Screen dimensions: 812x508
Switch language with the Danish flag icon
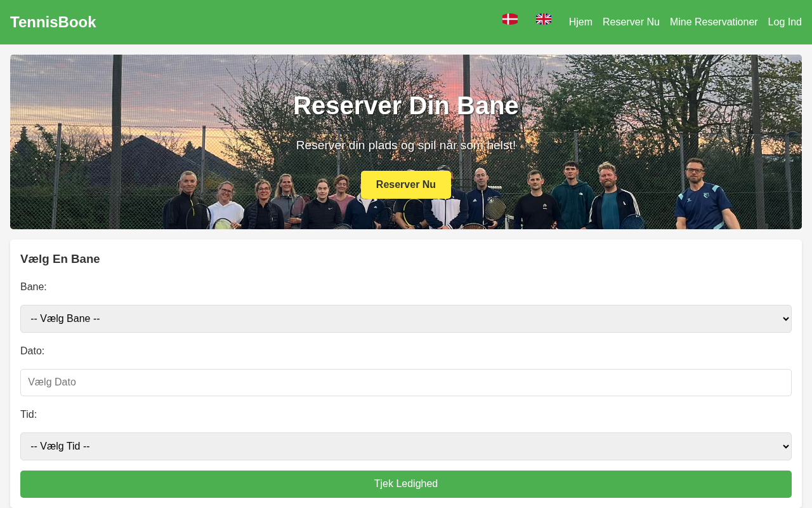(510, 19)
